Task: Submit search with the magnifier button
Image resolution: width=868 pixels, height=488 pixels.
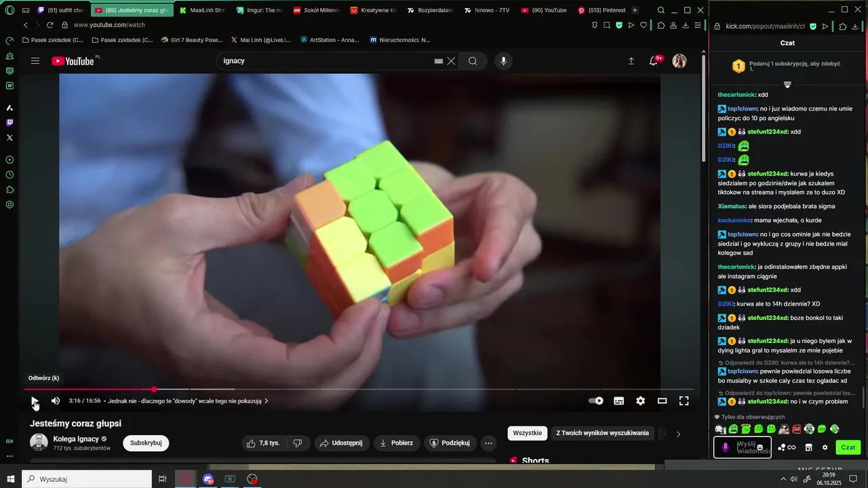Action: click(x=473, y=61)
